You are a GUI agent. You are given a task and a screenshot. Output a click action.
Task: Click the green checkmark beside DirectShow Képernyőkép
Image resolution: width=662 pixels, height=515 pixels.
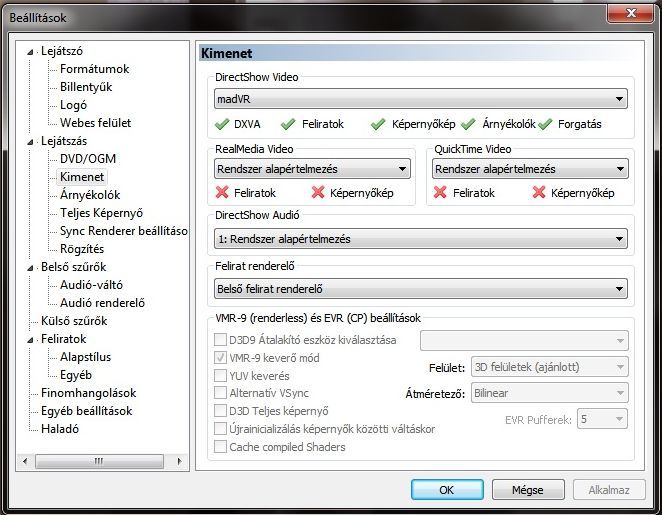coord(378,124)
